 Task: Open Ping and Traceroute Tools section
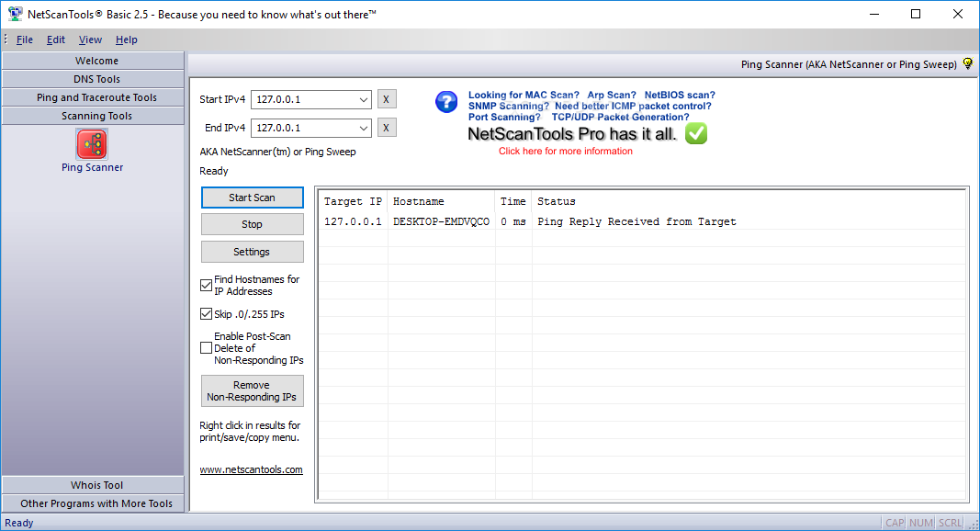click(x=93, y=97)
